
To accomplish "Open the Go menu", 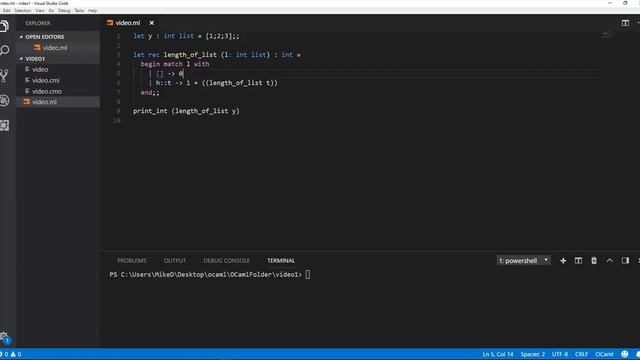I will [51, 11].
